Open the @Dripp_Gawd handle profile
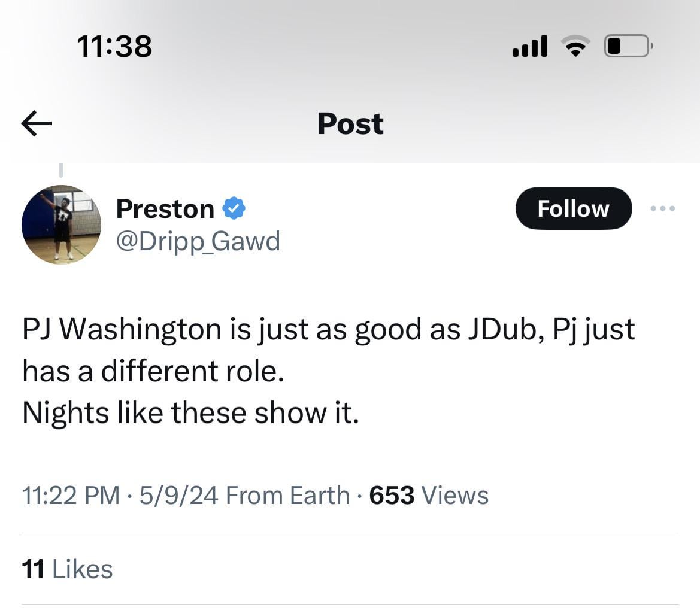This screenshot has height=610, width=700. pos(198,241)
